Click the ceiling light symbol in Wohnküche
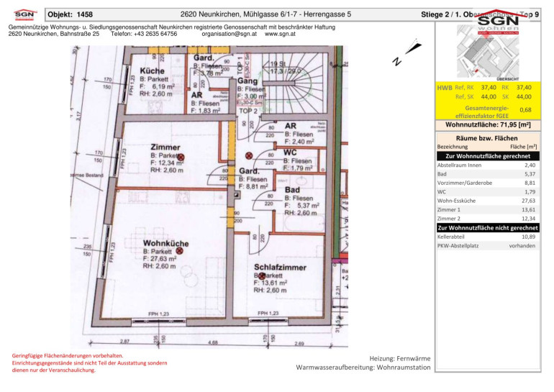This screenshot has width=554, height=392. [180, 251]
